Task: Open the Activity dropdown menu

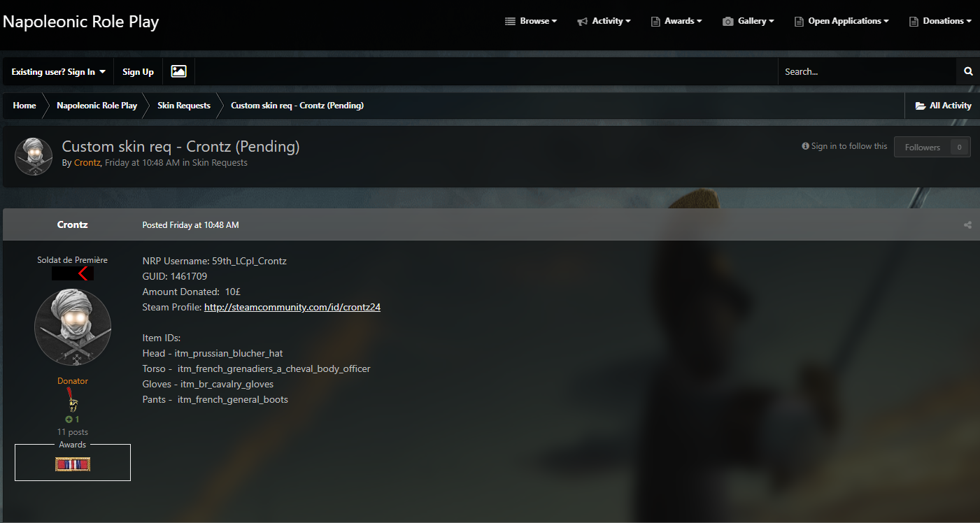Action: pos(604,21)
